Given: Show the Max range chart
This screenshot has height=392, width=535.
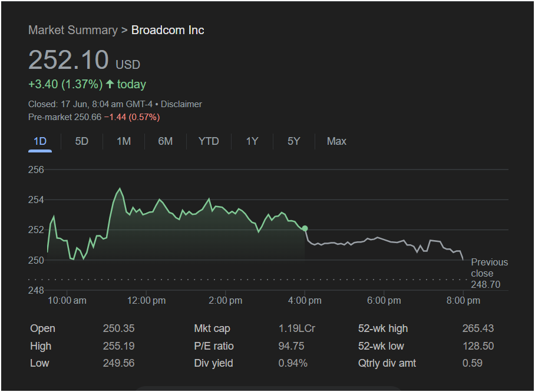Looking at the screenshot, I should click(x=336, y=141).
